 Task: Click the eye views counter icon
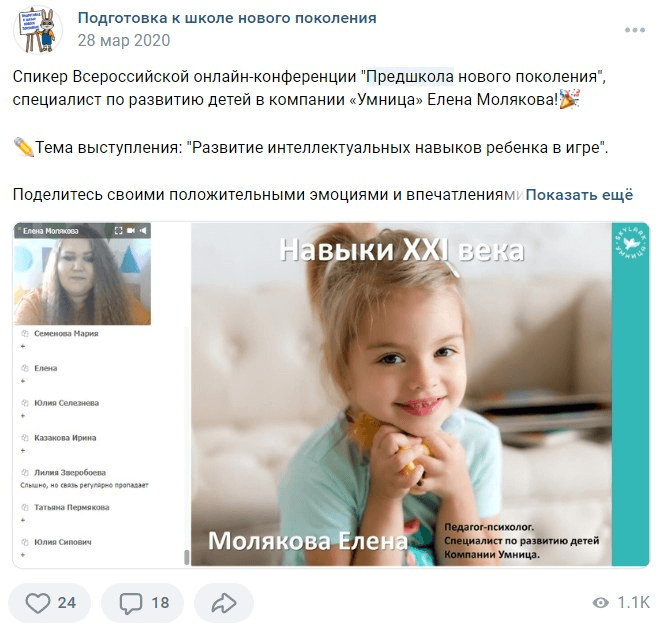click(600, 603)
